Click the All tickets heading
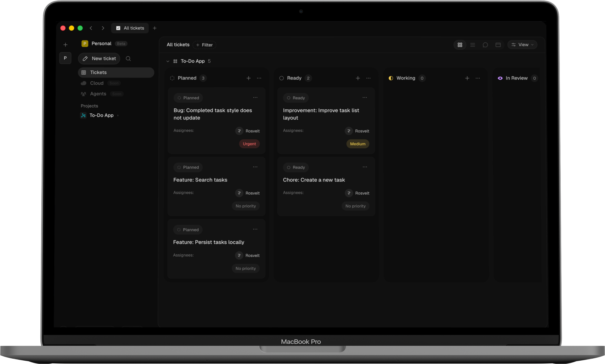 (178, 45)
